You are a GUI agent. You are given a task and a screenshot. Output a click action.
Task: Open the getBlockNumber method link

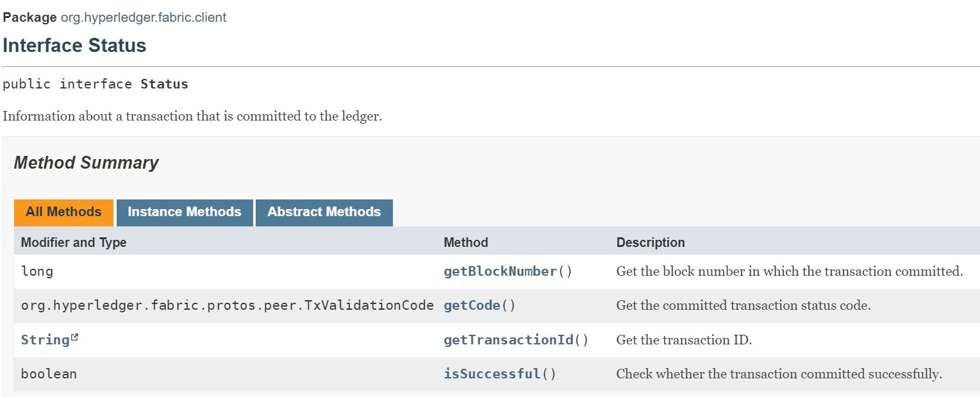tap(500, 271)
